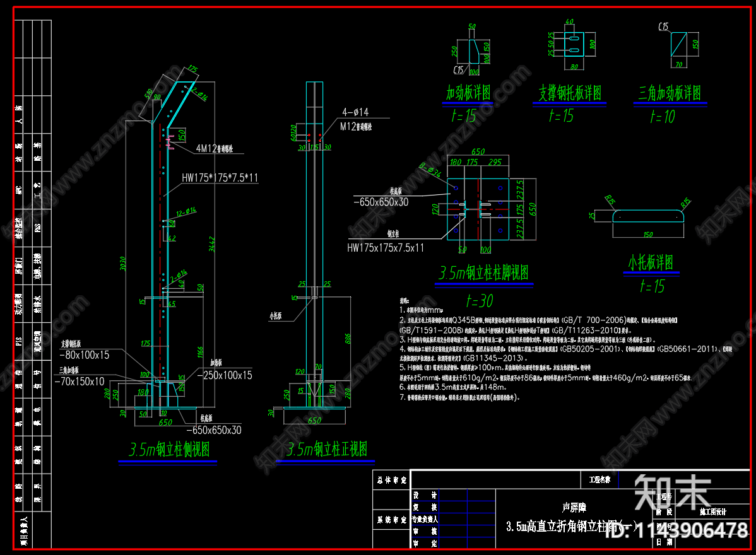Screen dimensions: 756x555
Task: Click the "-70x150x10" stiffener label
Action: tap(80, 382)
